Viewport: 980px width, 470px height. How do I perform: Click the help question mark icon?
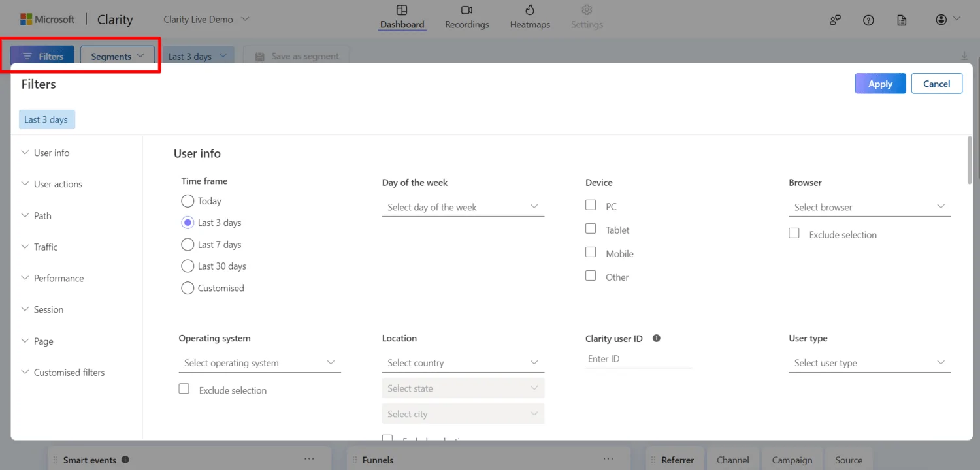(868, 20)
